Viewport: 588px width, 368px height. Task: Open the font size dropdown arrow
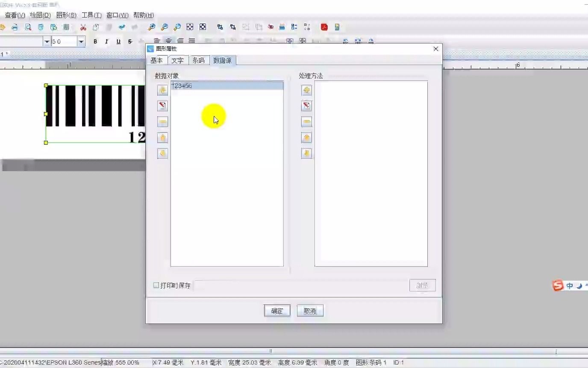pos(81,42)
